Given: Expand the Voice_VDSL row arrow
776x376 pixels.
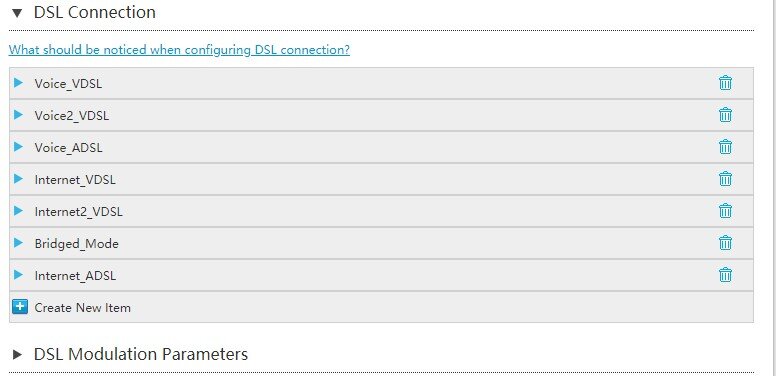Looking at the screenshot, I should [19, 83].
